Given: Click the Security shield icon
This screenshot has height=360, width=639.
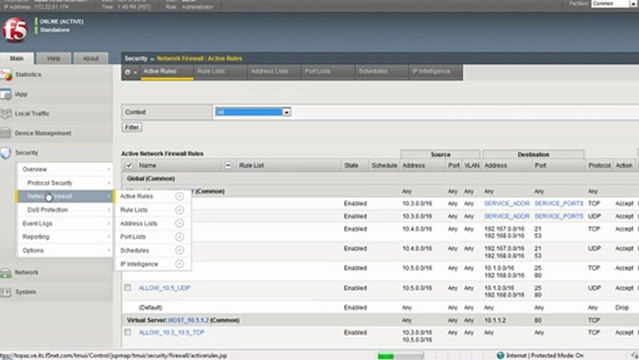Looking at the screenshot, I should pos(6,153).
